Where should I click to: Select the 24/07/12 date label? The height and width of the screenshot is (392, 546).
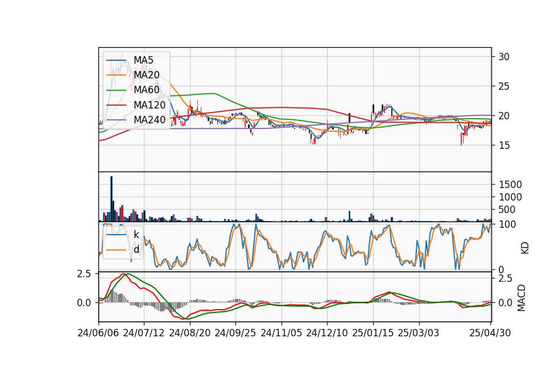[144, 333]
